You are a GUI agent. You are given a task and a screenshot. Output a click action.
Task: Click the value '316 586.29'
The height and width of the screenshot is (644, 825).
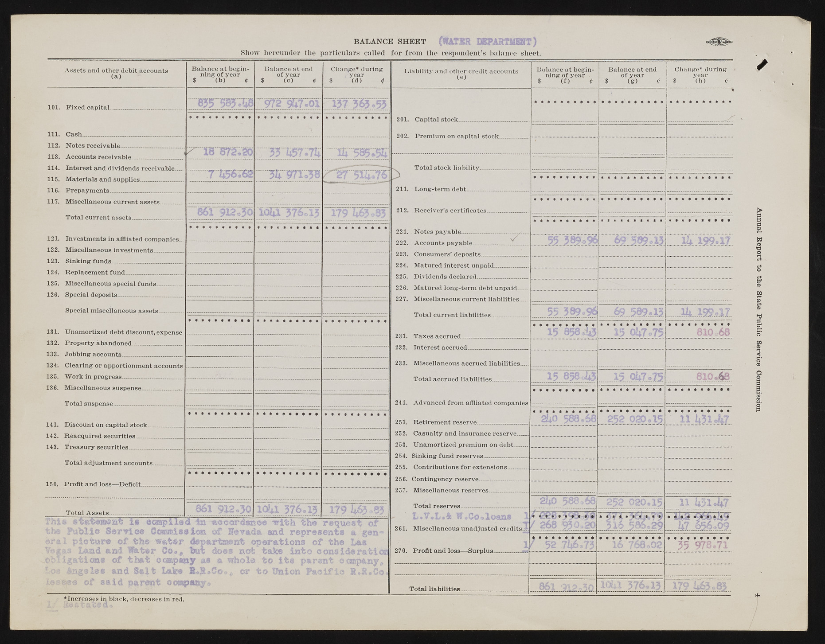coord(635,526)
